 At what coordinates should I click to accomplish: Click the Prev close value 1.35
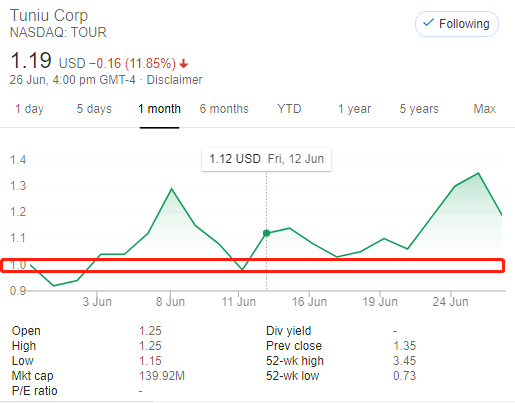point(405,346)
